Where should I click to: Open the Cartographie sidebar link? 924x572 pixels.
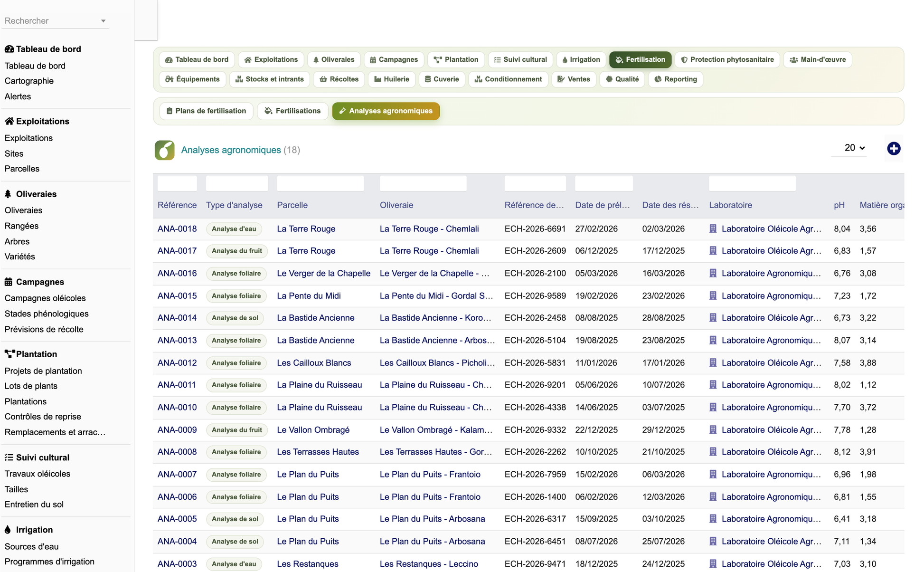pos(29,81)
